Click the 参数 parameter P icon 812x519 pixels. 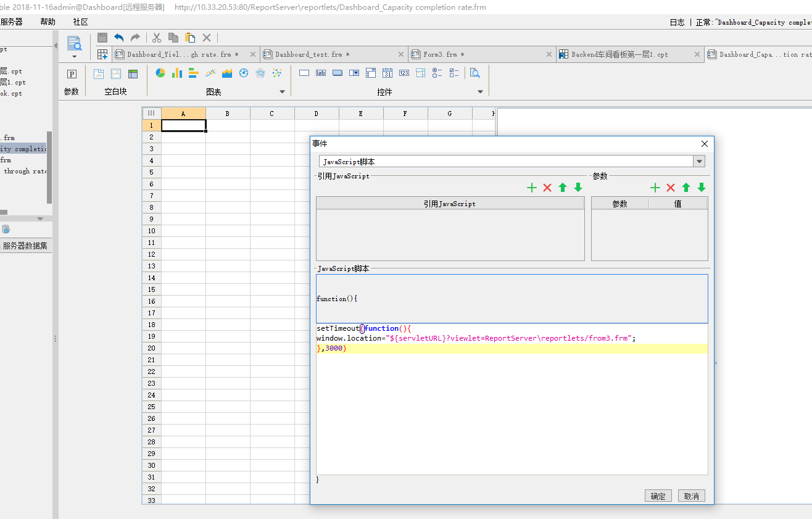pos(72,74)
